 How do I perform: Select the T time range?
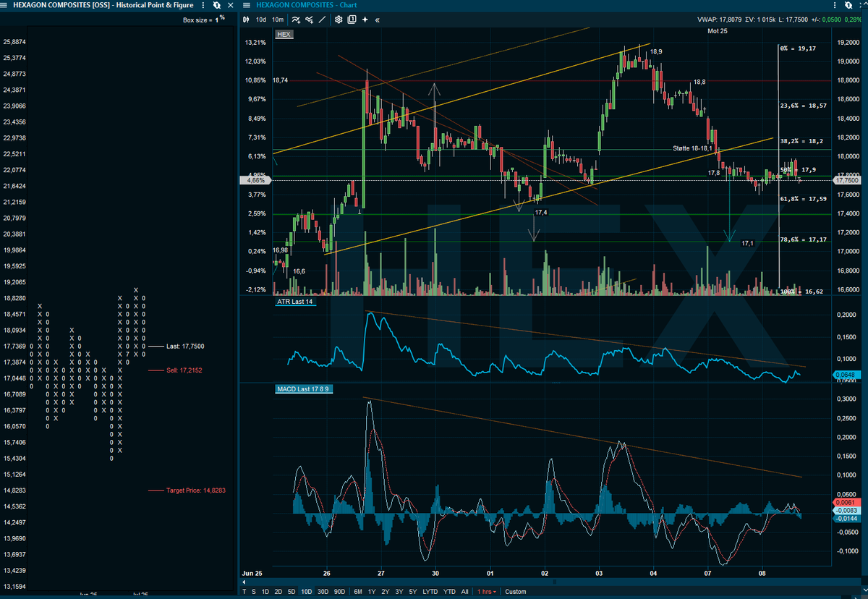[x=244, y=592]
